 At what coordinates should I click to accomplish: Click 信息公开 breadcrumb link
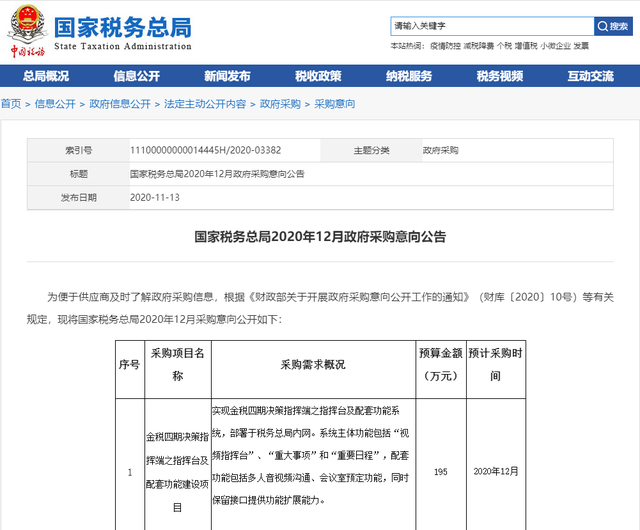point(55,104)
